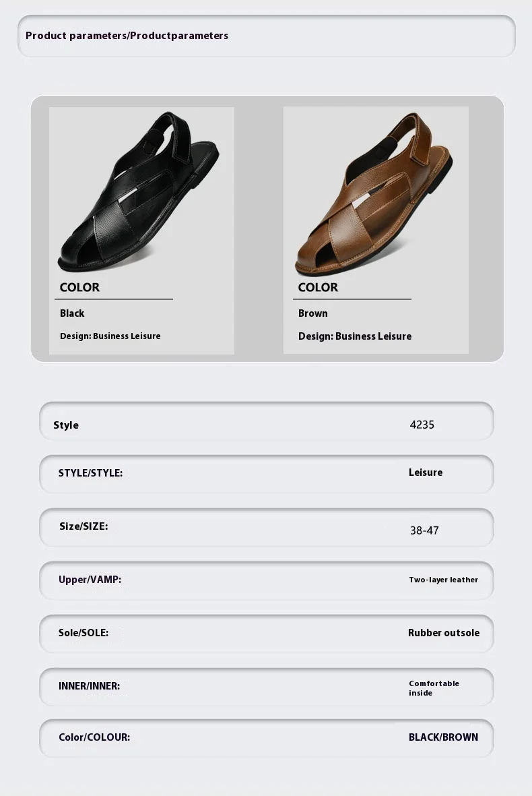This screenshot has width=532, height=796.
Task: Click the Leisure style value
Action: pyautogui.click(x=426, y=472)
